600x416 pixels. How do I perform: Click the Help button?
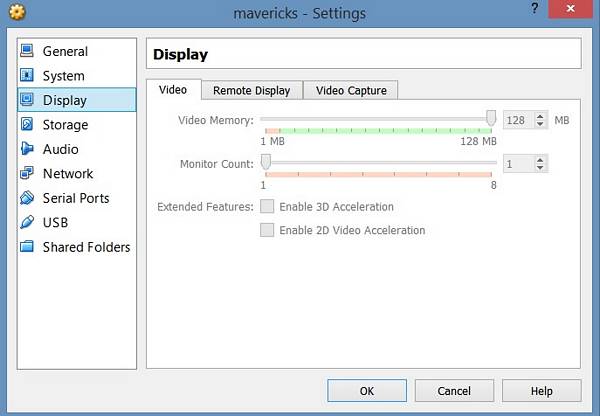541,391
